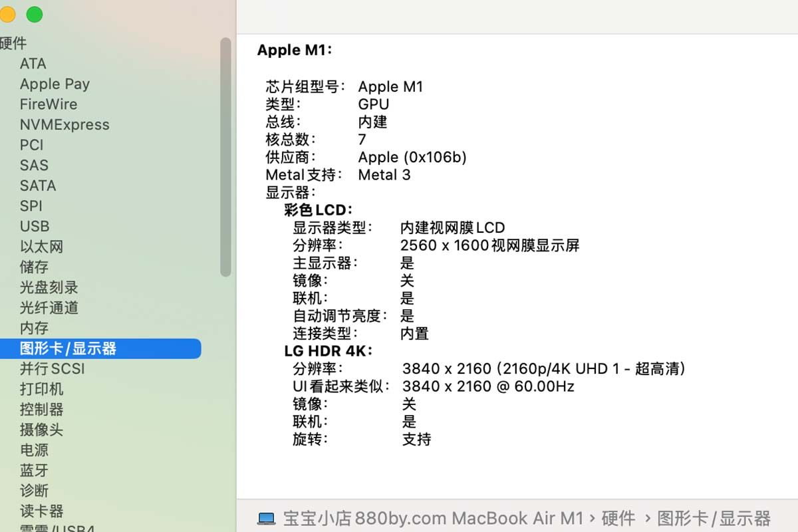The height and width of the screenshot is (532, 798).
Task: Select the highlighted 图形卡/显示器 item
Action: pyautogui.click(x=100, y=348)
